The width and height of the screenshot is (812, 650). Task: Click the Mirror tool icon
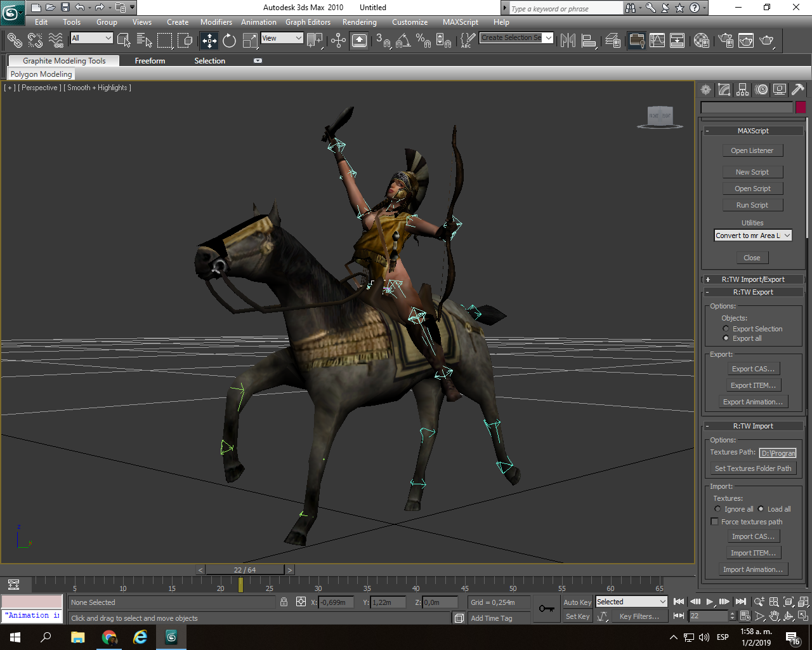tap(568, 41)
